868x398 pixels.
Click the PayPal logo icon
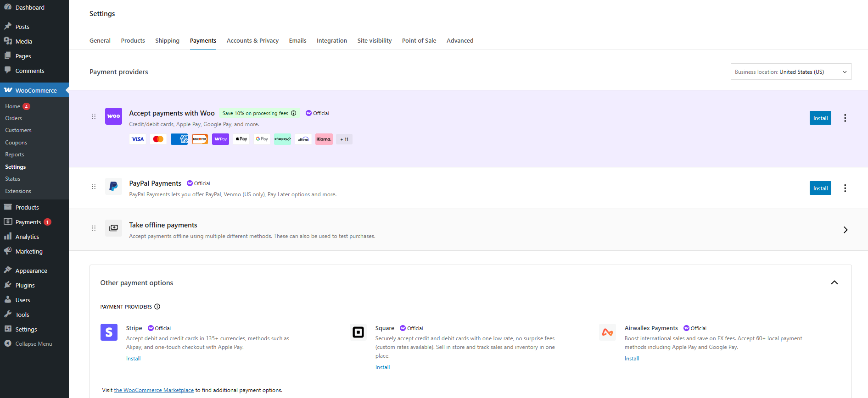[113, 187]
